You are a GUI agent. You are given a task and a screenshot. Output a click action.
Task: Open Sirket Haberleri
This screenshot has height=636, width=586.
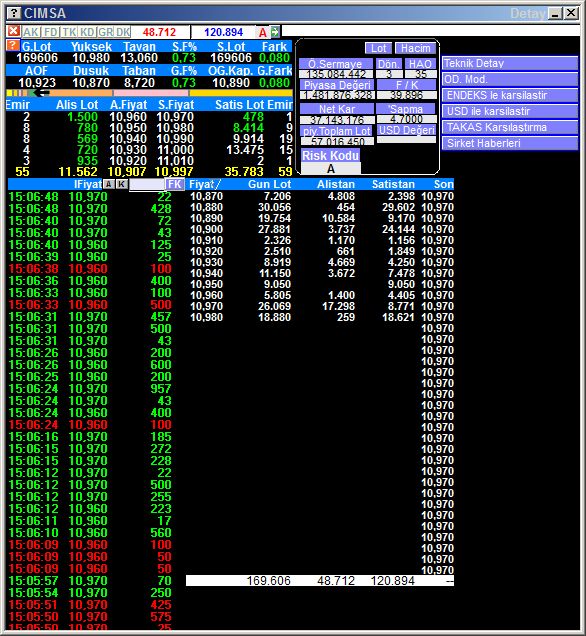[510, 143]
